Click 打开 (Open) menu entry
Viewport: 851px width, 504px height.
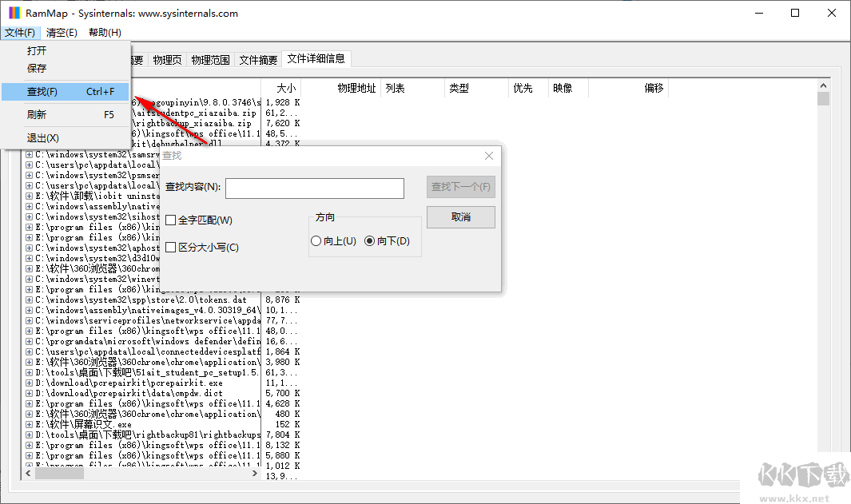[35, 50]
